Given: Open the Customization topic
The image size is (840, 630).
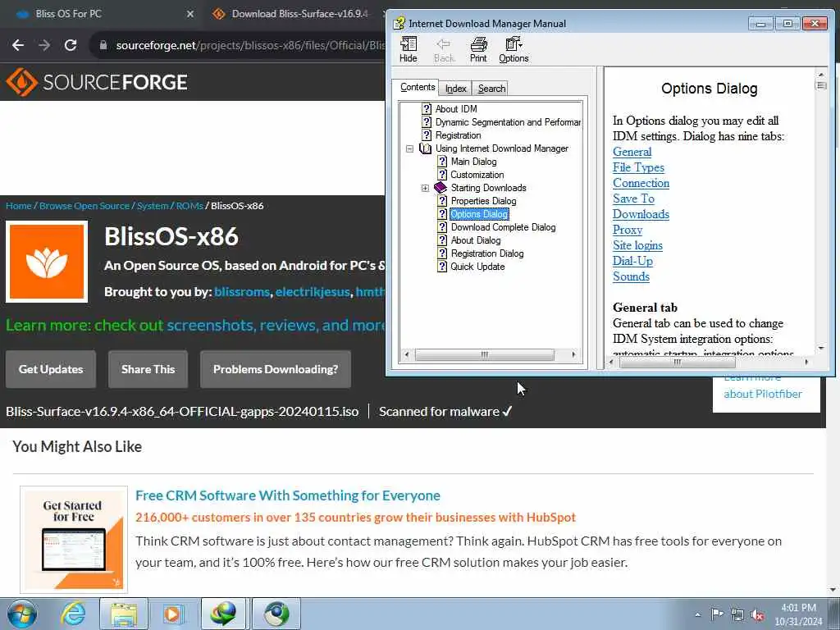Looking at the screenshot, I should click(477, 175).
